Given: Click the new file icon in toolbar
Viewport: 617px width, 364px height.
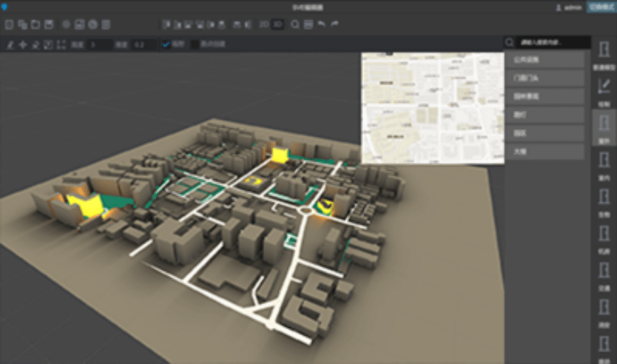Looking at the screenshot, I should tap(9, 25).
